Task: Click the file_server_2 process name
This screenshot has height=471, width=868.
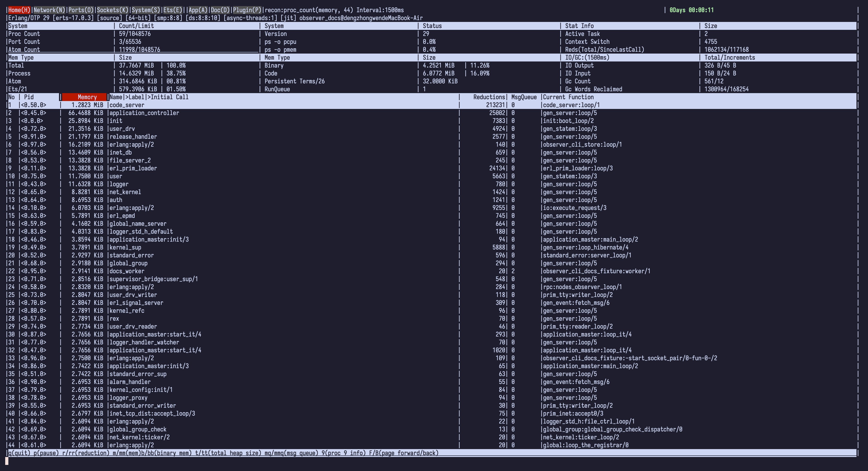Action: (x=130, y=160)
